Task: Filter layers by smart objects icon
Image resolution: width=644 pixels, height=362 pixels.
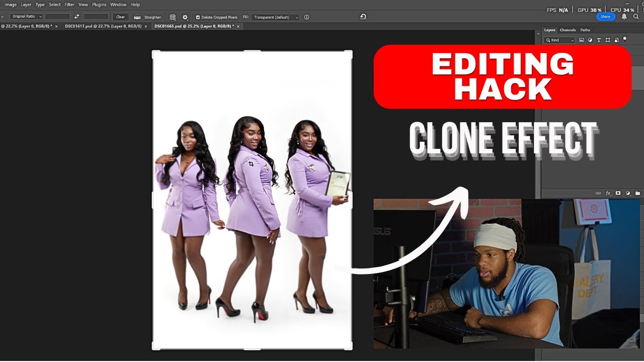Action: (x=616, y=40)
